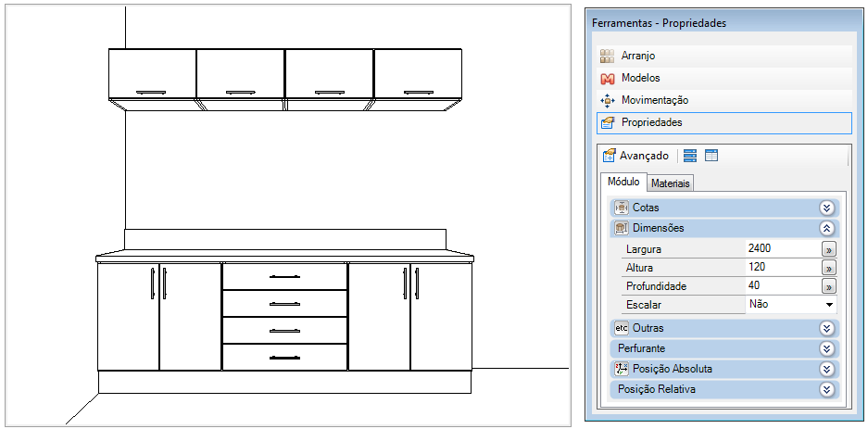
Task: Switch to table view icon
Action: (x=711, y=156)
